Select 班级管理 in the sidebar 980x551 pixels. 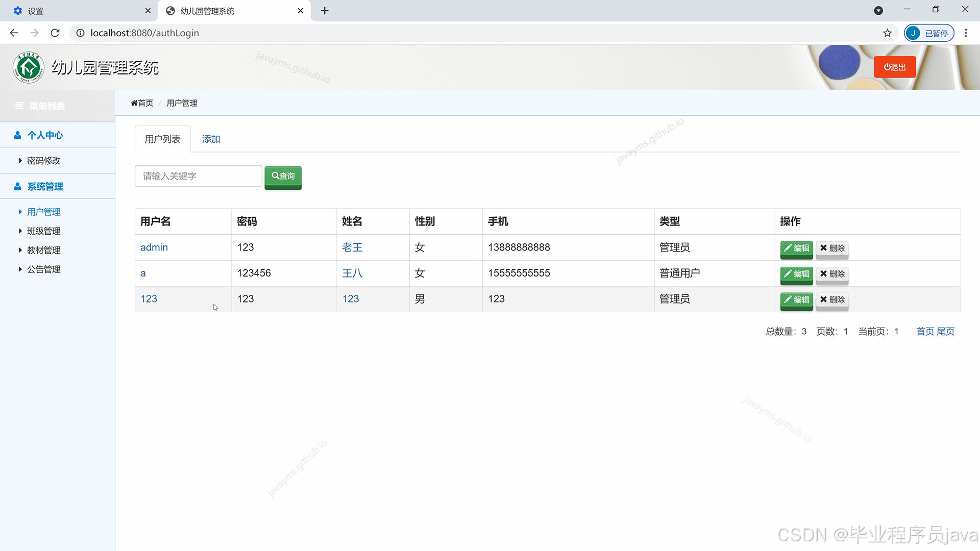tap(43, 231)
